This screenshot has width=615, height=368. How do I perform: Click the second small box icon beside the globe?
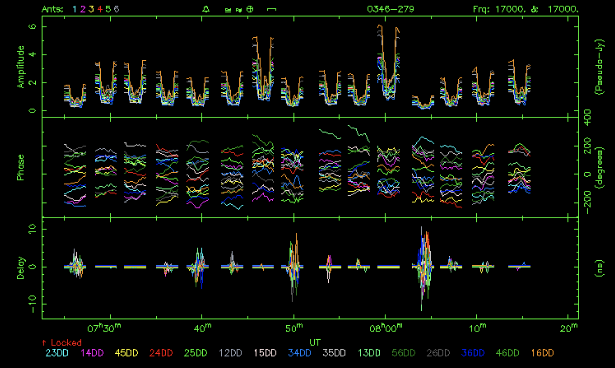[239, 10]
